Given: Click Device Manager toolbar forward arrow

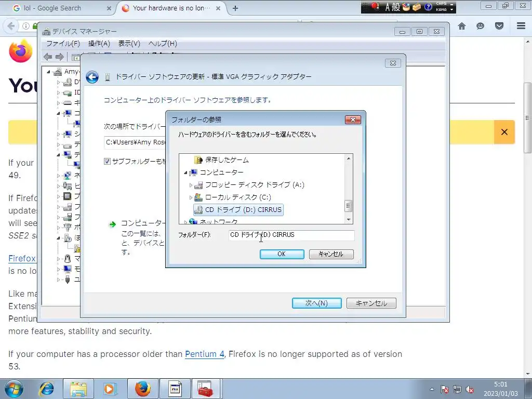Looking at the screenshot, I should click(60, 57).
